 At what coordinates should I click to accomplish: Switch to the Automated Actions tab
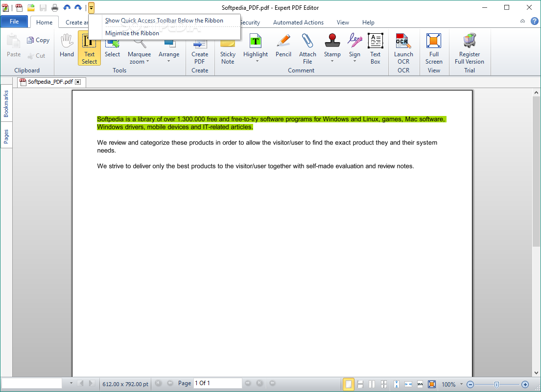pos(298,23)
